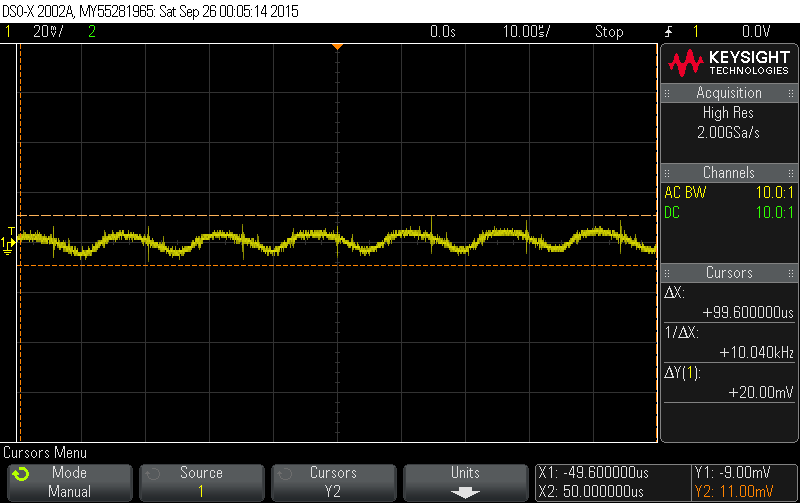Click the AC BW channel 1 coupling
The image size is (800, 503).
point(685,192)
